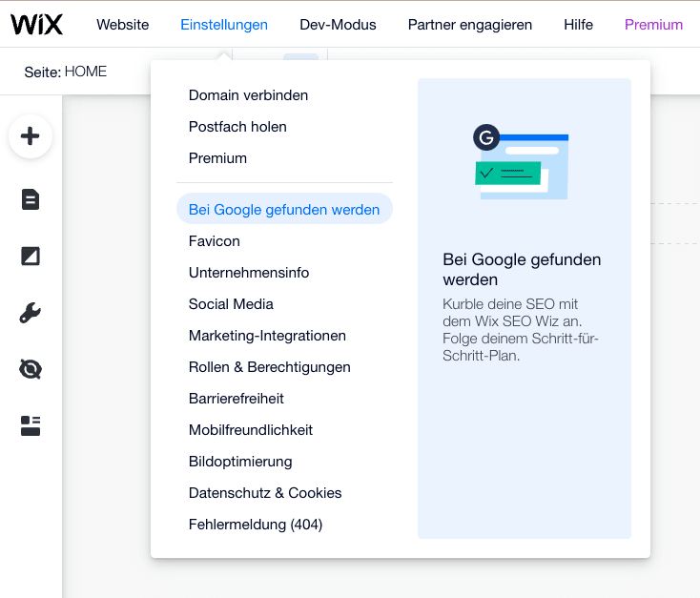Viewport: 700px width, 598px height.
Task: Click the Wix logo
Action: tap(36, 24)
